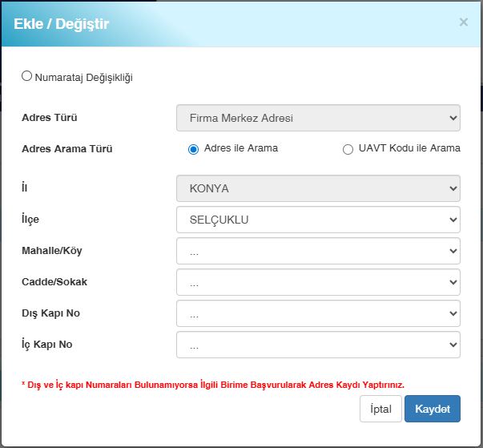Switch to UAVT Kodu ile Arama
The image size is (483, 448).
[x=348, y=149]
